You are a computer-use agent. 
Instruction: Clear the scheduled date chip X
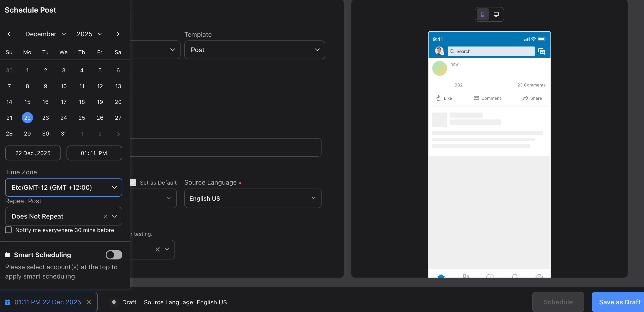[x=88, y=302]
